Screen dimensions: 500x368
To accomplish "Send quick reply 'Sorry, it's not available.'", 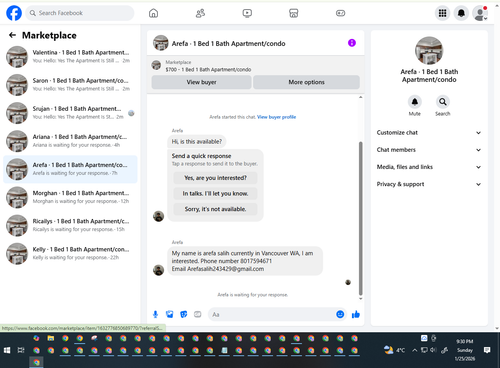I will 215,209.
